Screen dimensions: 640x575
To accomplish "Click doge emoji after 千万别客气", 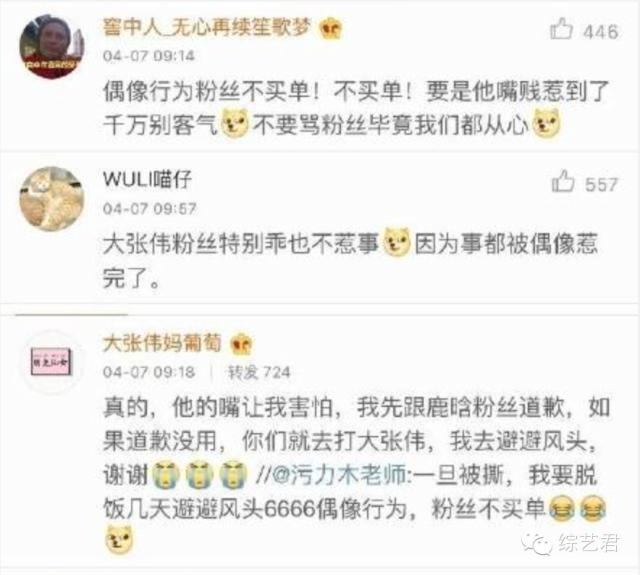I will [235, 123].
